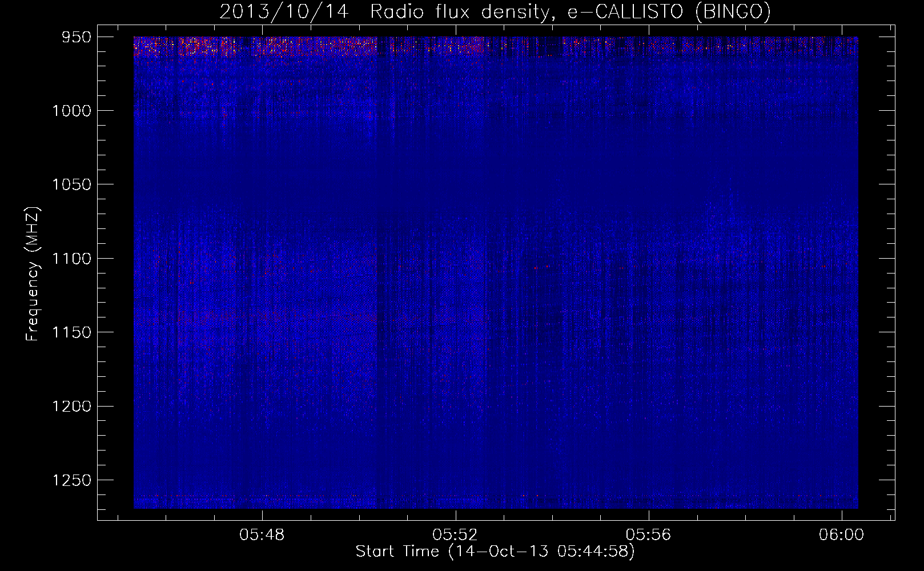Click the 1200 frequency tick label

(71, 407)
